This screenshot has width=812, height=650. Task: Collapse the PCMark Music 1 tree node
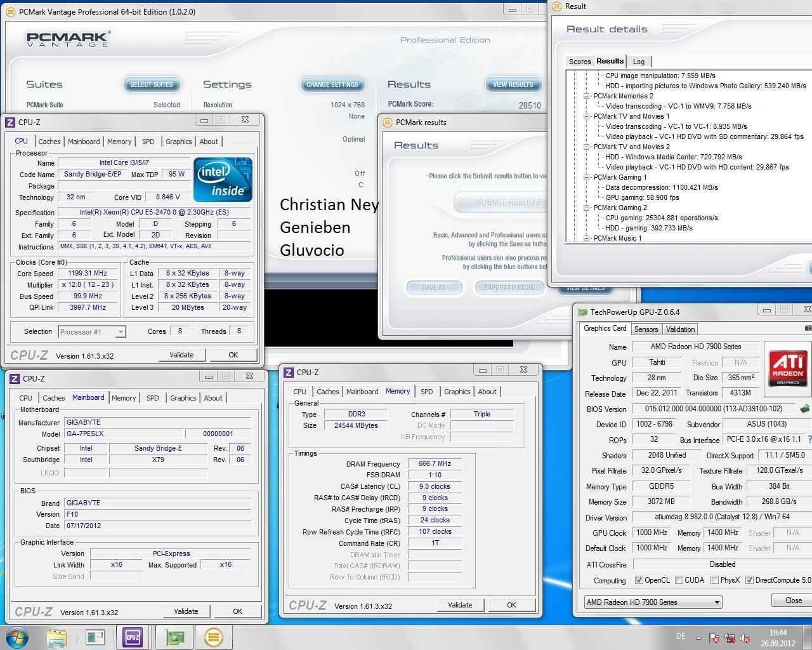(x=587, y=238)
